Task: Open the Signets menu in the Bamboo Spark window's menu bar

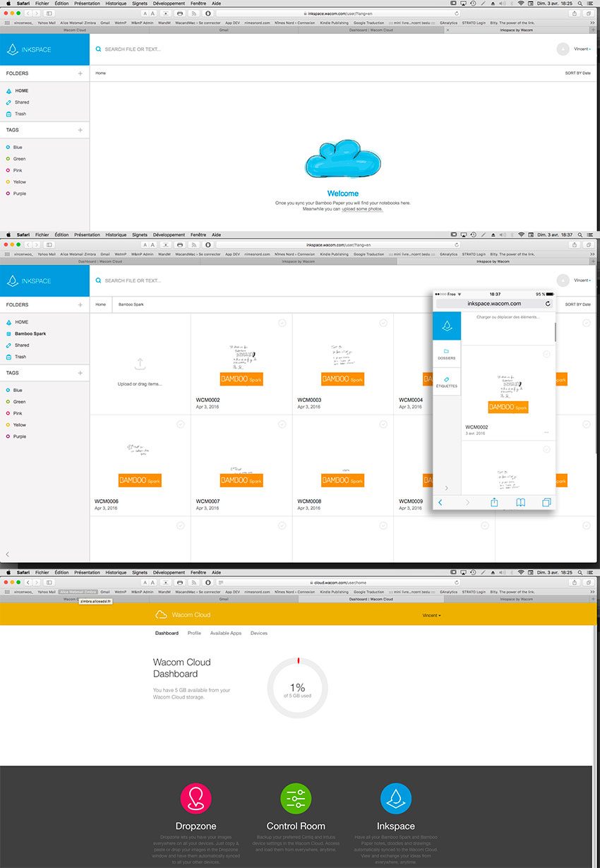Action: [140, 235]
